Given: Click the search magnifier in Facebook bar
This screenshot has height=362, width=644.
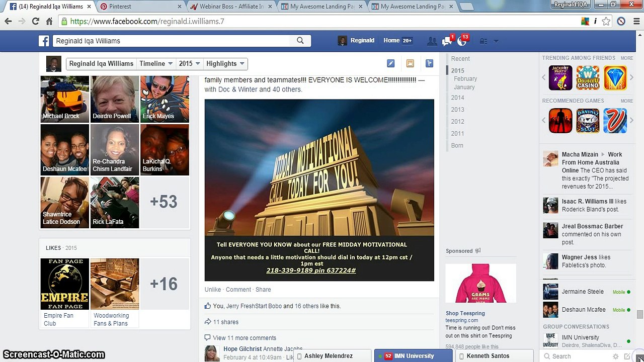Looking at the screenshot, I should point(300,41).
